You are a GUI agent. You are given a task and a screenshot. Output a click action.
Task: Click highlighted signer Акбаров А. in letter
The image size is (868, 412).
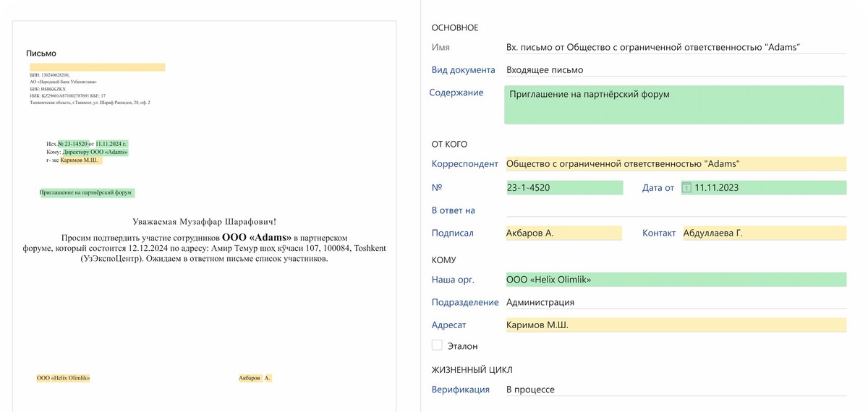[x=255, y=378]
